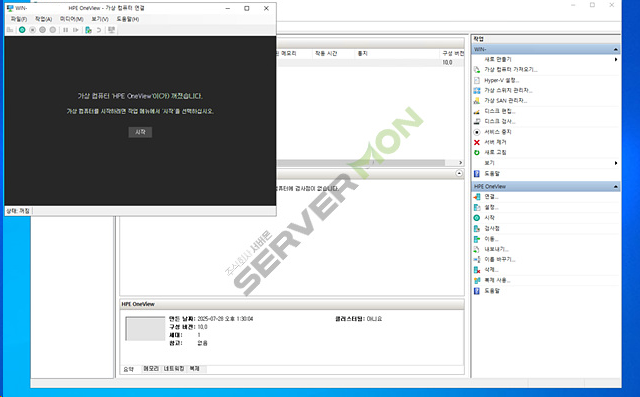640x397 pixels.
Task: Click the 상태: 꺼짐 status bar text
Action: 18,211
